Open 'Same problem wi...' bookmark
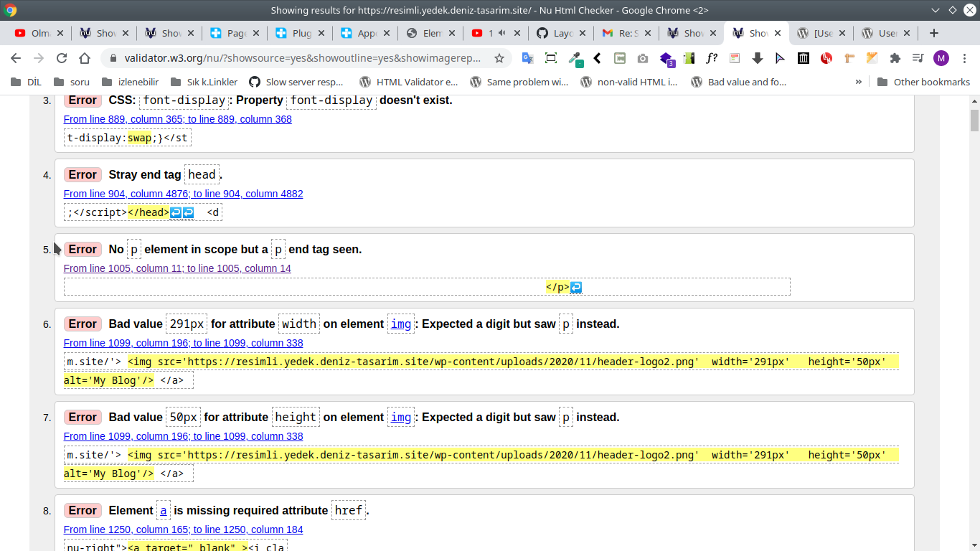This screenshot has height=551, width=980. tap(519, 82)
